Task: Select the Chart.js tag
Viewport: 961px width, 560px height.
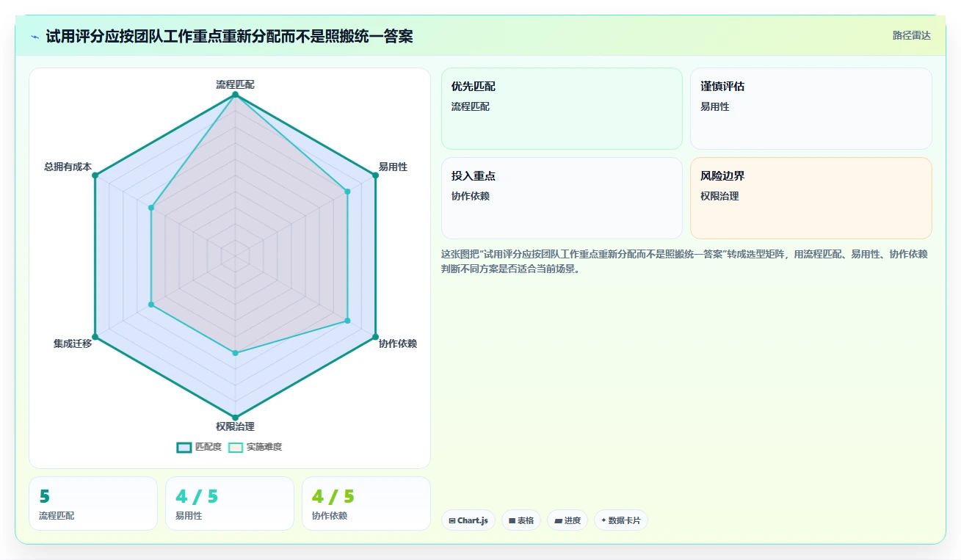Action: click(x=468, y=520)
